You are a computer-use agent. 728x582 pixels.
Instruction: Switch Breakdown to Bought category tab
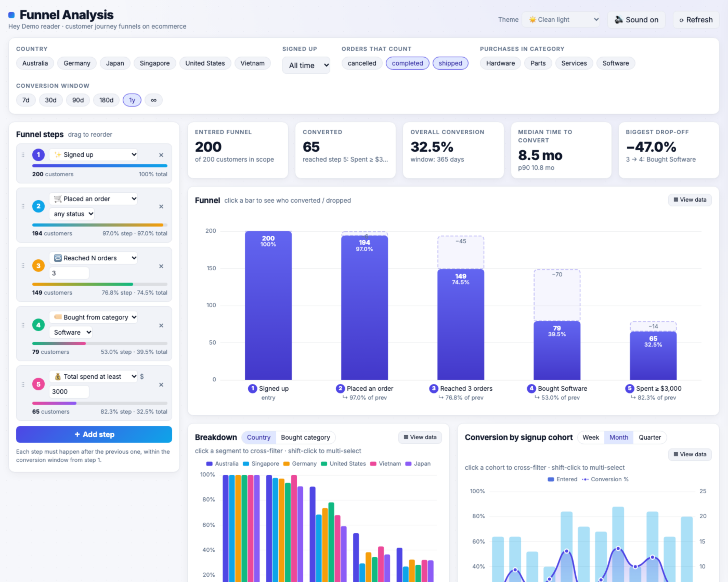(x=305, y=438)
